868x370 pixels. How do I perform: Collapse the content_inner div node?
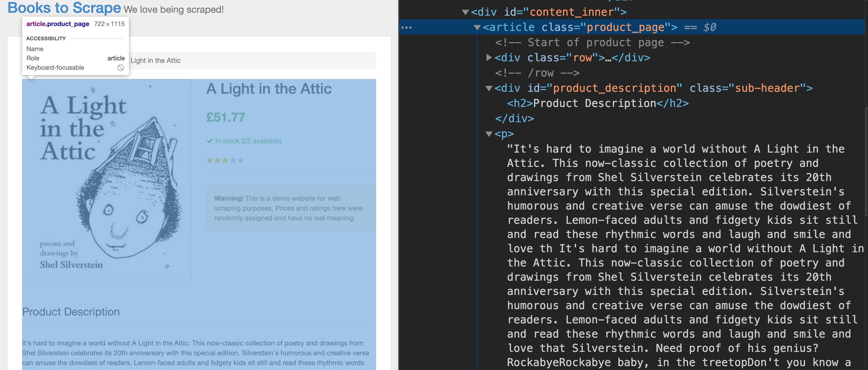[465, 13]
